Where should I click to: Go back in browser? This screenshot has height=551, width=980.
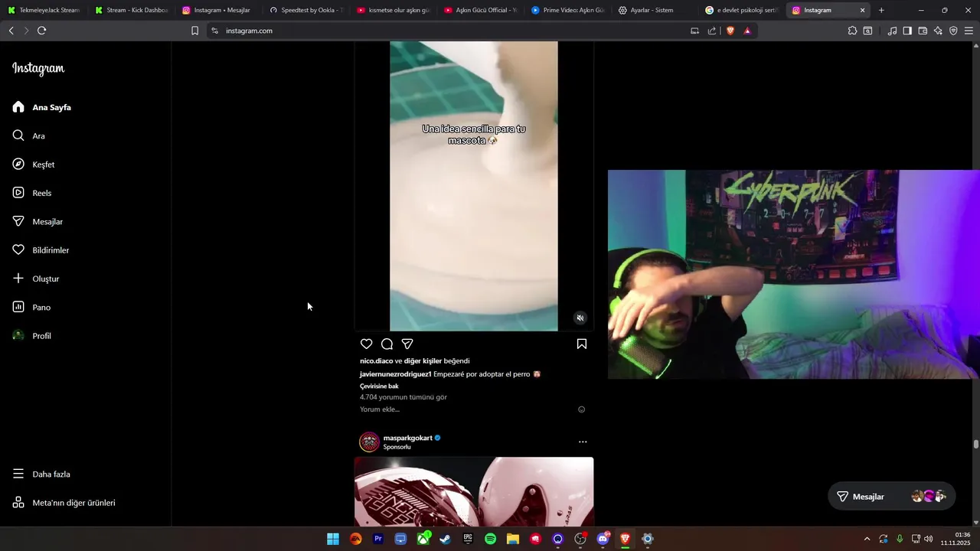tap(11, 31)
